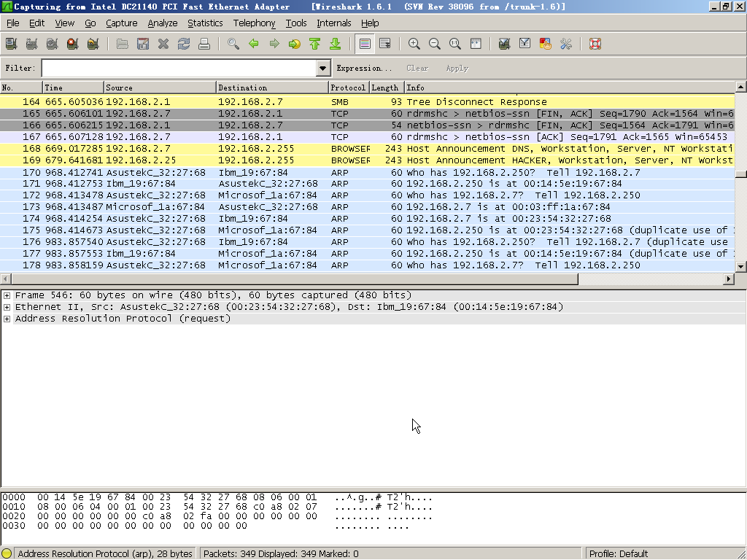Screen dimensions: 747x560
Task: Click the Expression... button
Action: [x=364, y=68]
